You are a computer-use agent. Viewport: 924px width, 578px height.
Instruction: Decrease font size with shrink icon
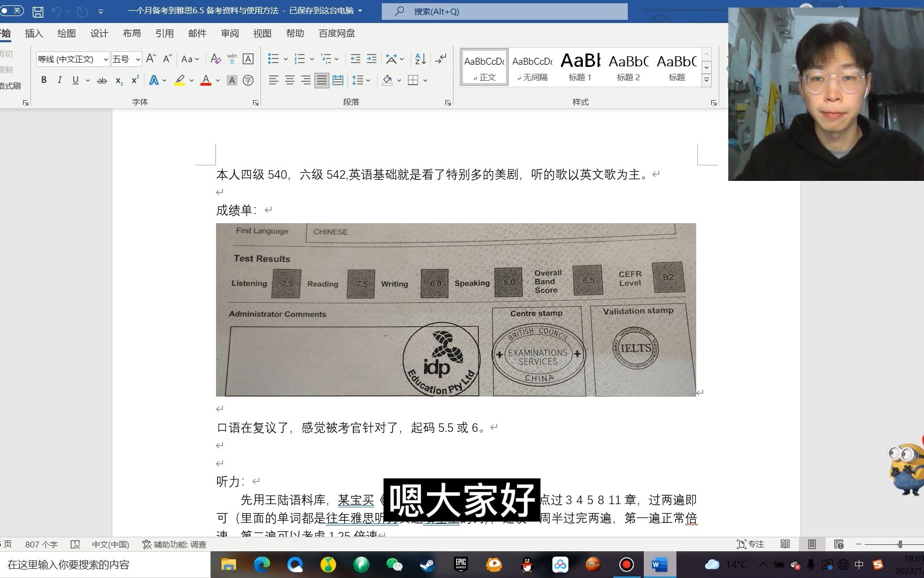(x=167, y=58)
